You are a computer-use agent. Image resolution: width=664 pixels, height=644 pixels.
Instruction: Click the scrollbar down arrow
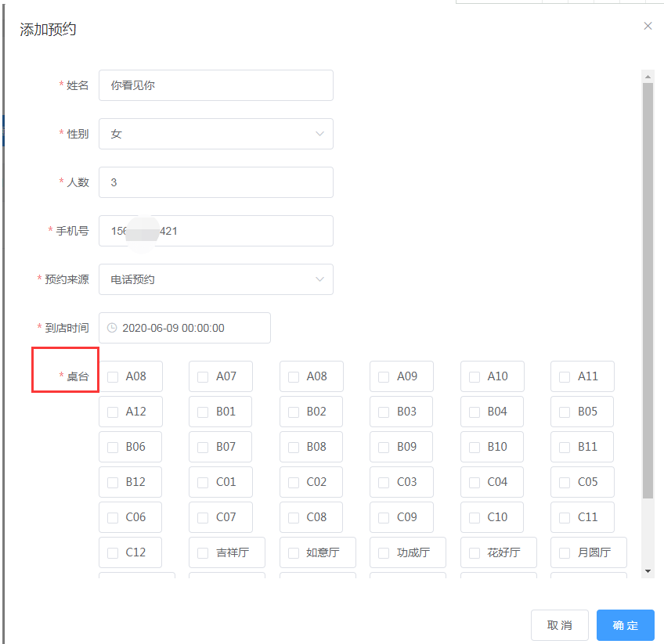pyautogui.click(x=648, y=571)
